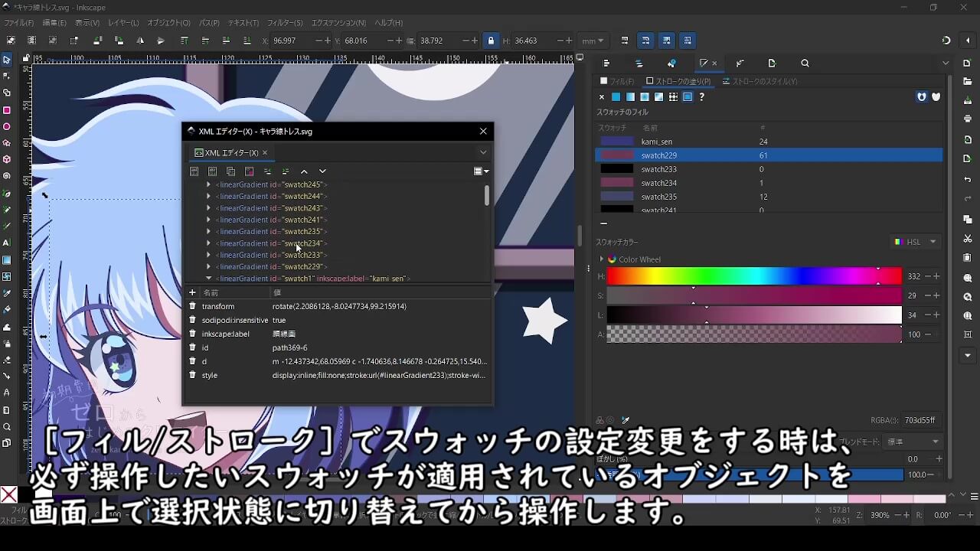This screenshot has height=551, width=980.
Task: Click lower selection to bottom icon
Action: point(247,41)
